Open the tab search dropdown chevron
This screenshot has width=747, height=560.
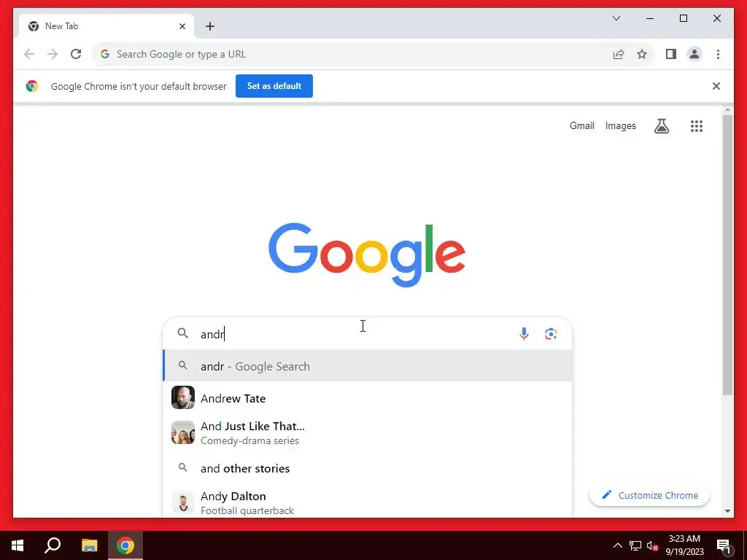[616, 18]
